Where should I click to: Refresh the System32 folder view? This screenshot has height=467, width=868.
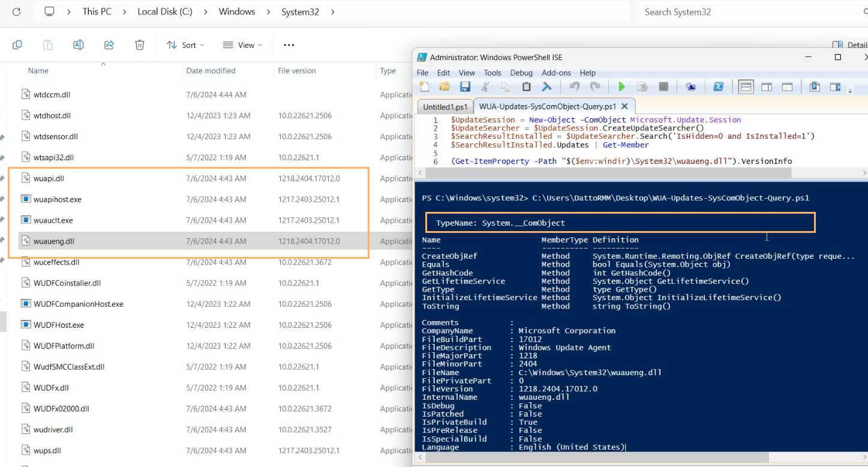(16, 12)
